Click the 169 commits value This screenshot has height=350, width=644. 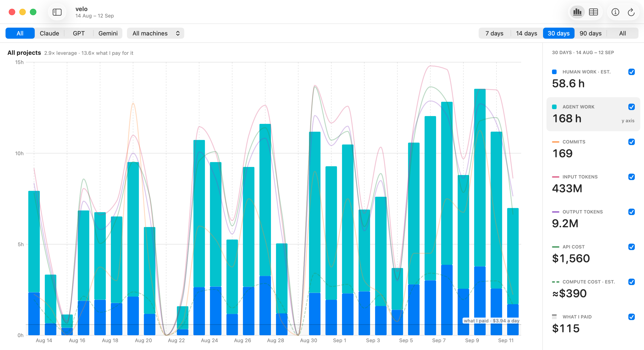(562, 153)
